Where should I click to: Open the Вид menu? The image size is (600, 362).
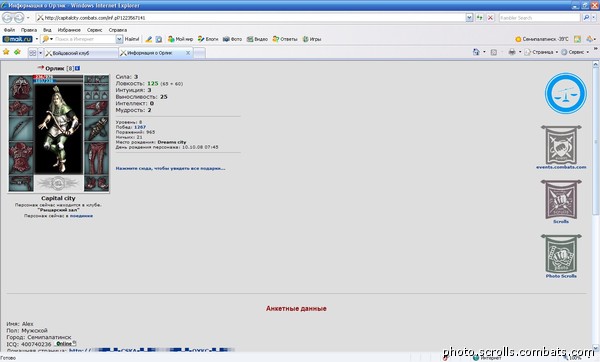[47, 30]
